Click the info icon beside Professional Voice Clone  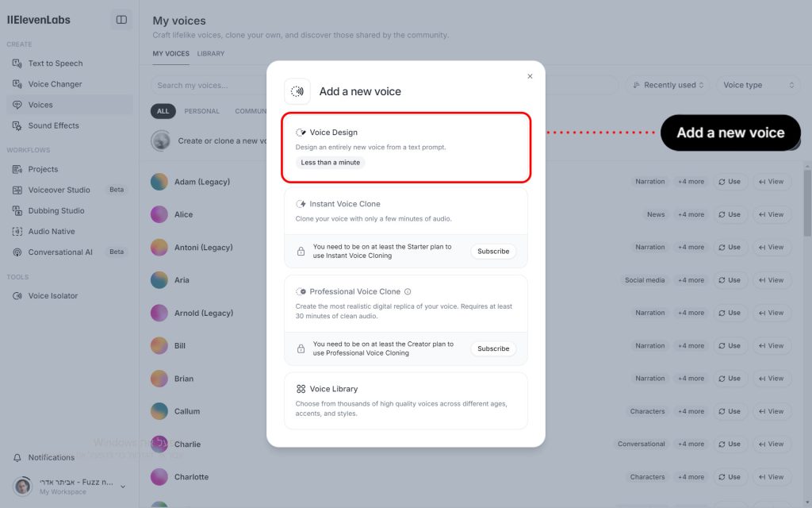coord(408,291)
